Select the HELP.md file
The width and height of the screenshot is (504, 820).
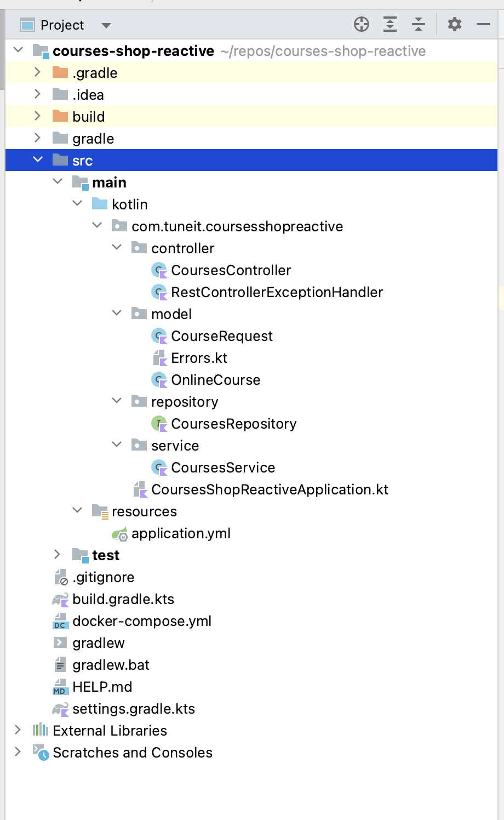tap(102, 687)
